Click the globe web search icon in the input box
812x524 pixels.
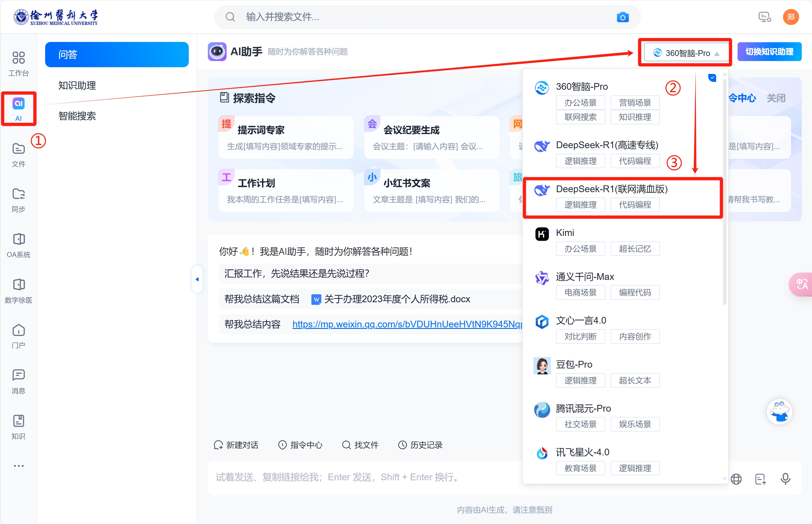736,479
